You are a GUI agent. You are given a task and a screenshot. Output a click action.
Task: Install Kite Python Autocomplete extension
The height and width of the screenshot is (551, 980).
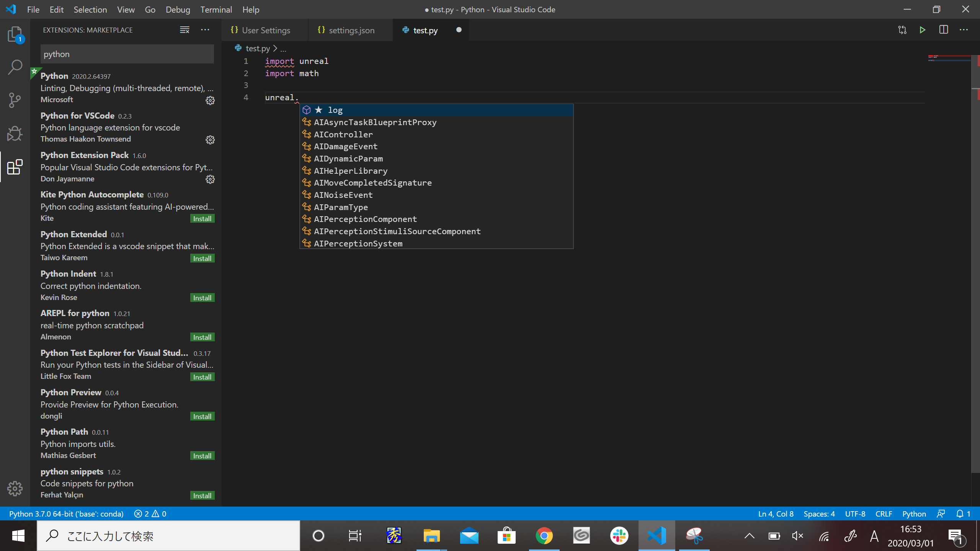tap(202, 218)
